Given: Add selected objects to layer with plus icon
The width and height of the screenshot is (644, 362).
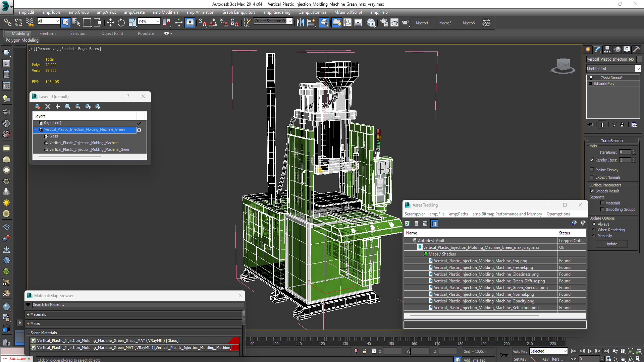Looking at the screenshot, I should [x=58, y=106].
